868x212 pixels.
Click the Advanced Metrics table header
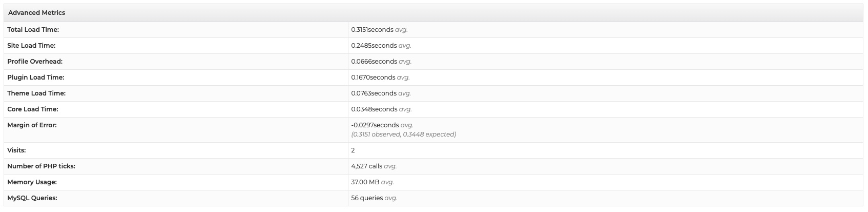[x=37, y=13]
